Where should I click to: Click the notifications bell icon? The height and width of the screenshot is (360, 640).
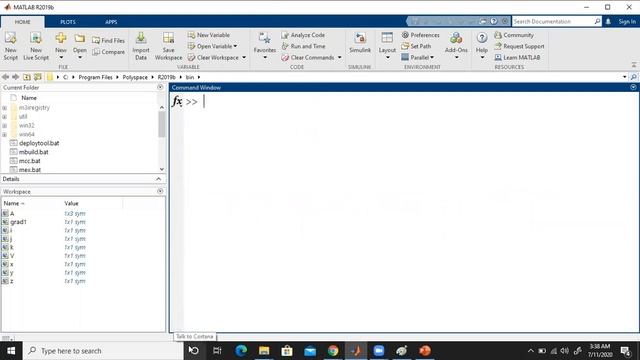pyautogui.click(x=608, y=21)
